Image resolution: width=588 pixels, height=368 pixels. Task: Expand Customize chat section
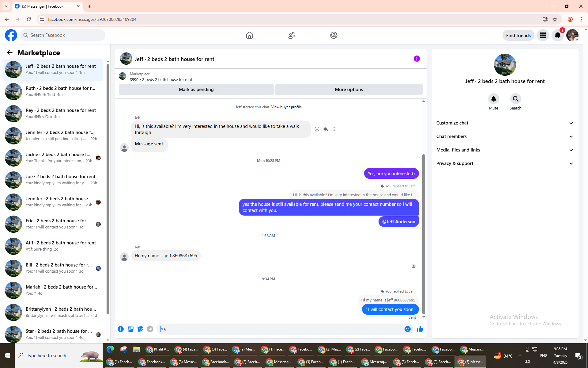pyautogui.click(x=504, y=123)
